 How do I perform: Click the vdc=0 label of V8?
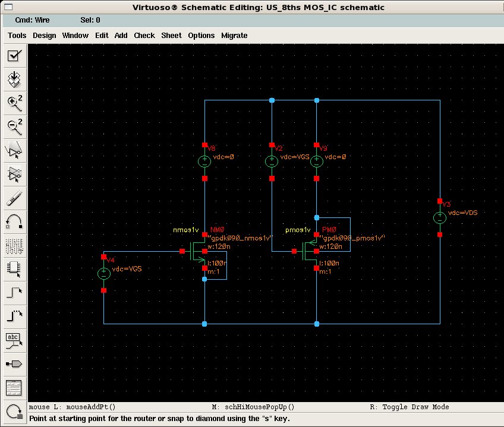(223, 157)
